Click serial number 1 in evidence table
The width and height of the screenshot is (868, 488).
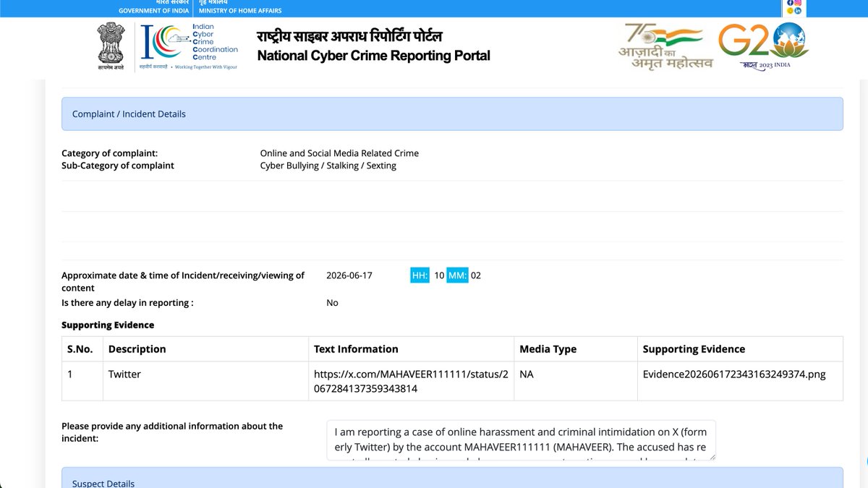(x=70, y=374)
